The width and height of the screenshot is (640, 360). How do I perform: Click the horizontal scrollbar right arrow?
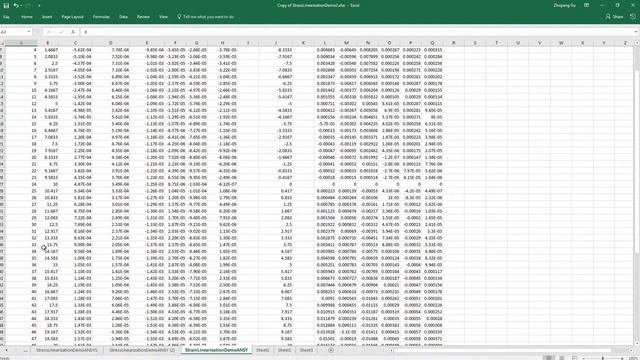click(631, 350)
